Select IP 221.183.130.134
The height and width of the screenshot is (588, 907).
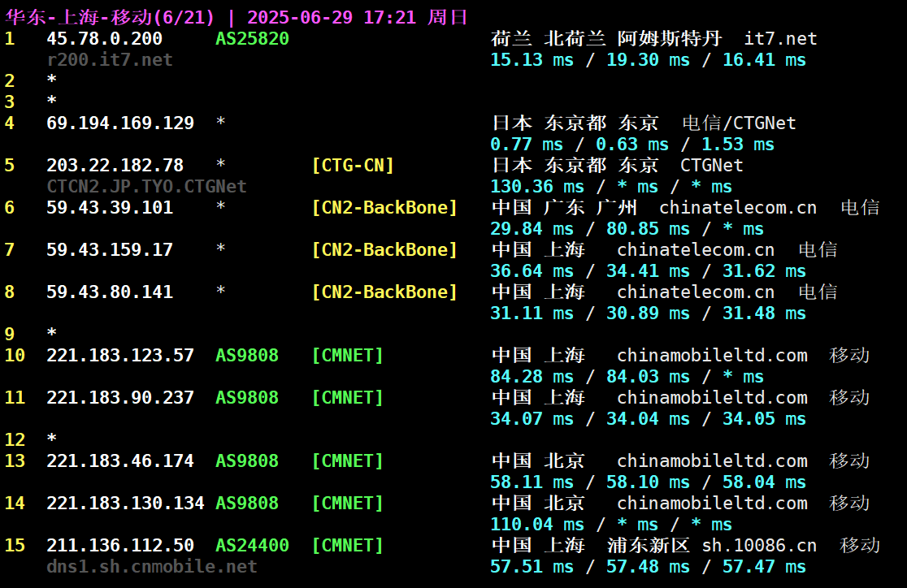[x=125, y=503]
